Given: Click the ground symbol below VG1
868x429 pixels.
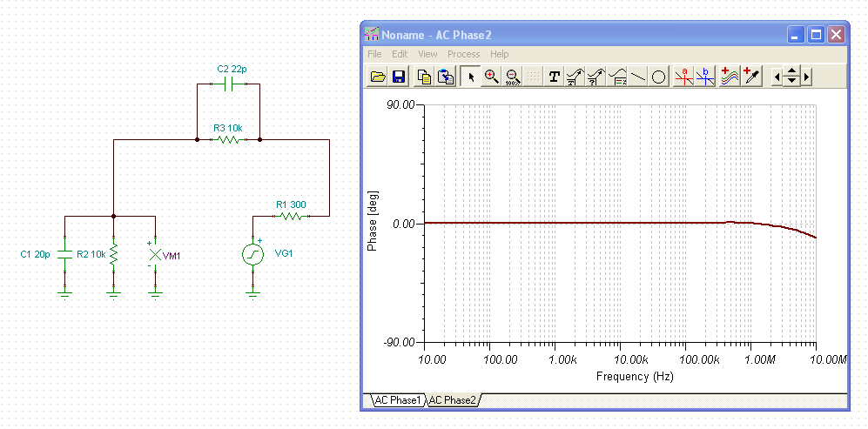Looking at the screenshot, I should pyautogui.click(x=253, y=293).
